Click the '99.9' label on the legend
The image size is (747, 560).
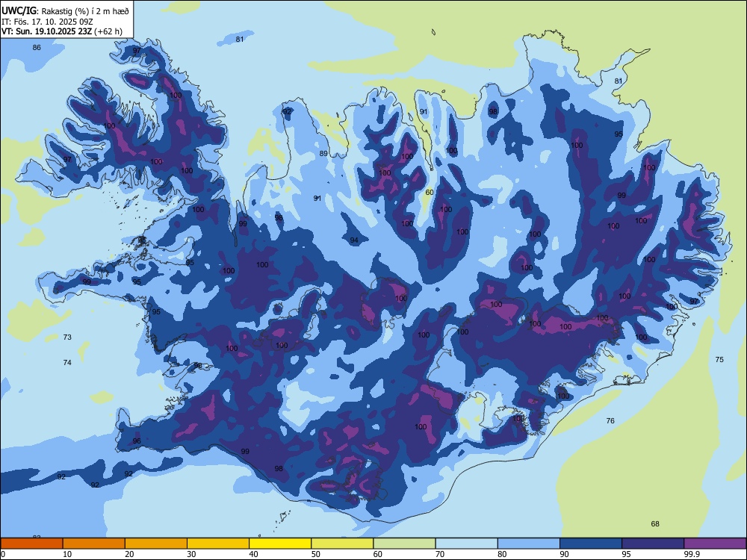tap(692, 554)
